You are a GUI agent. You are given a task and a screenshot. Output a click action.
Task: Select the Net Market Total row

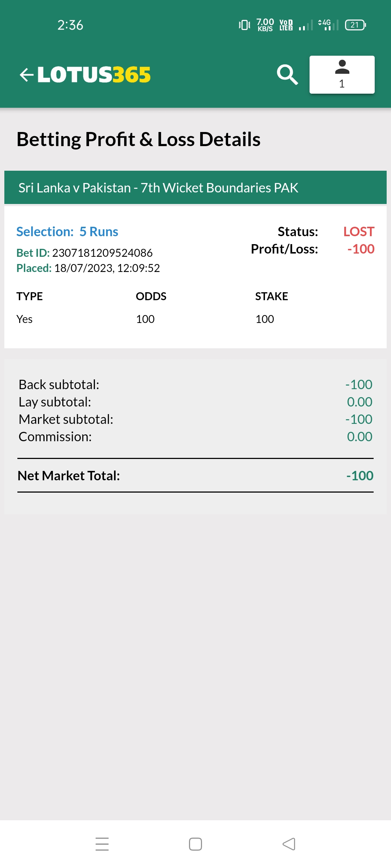pos(195,476)
